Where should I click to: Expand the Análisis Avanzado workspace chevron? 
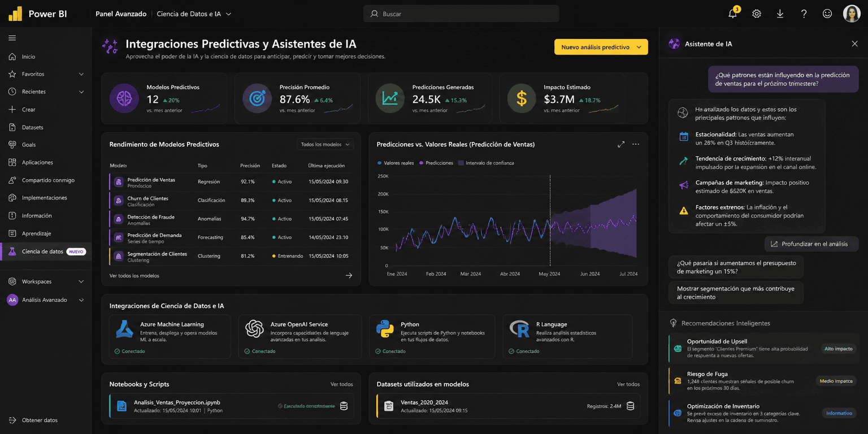click(x=81, y=300)
